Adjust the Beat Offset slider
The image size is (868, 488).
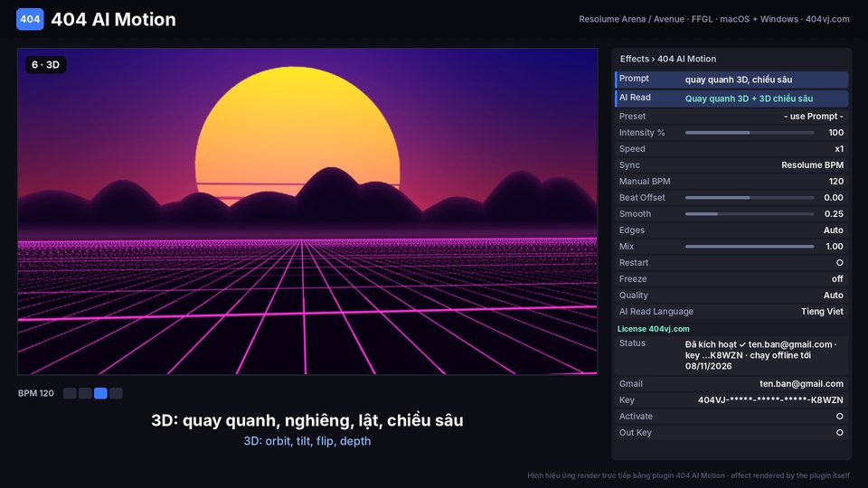750,198
